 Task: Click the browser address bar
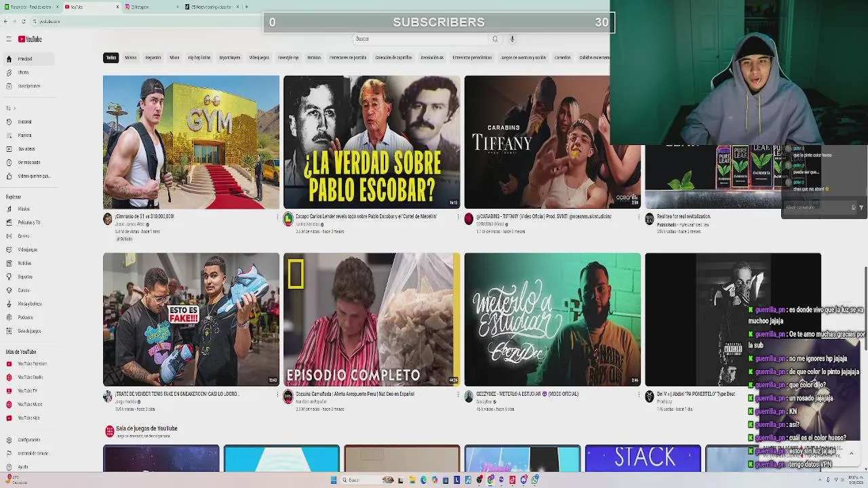tap(149, 22)
